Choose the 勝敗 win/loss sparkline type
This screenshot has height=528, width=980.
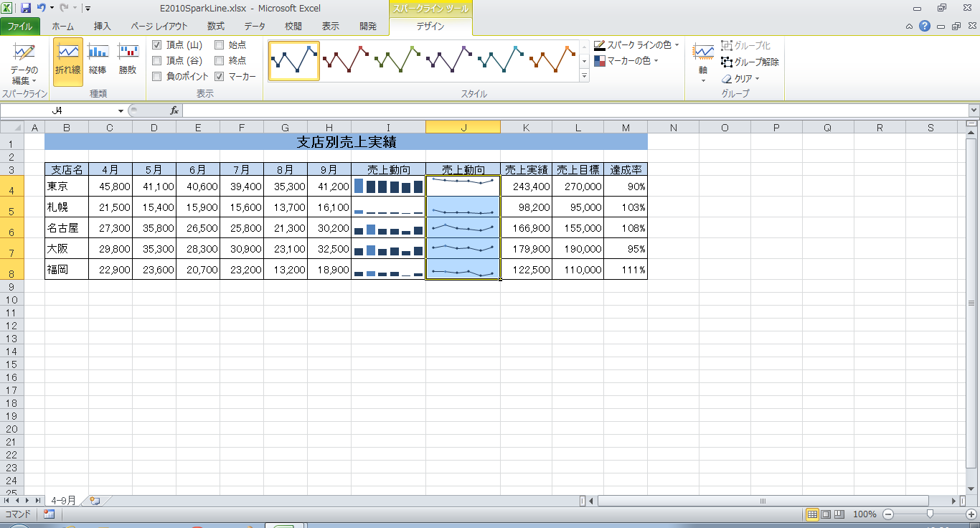tap(128, 60)
